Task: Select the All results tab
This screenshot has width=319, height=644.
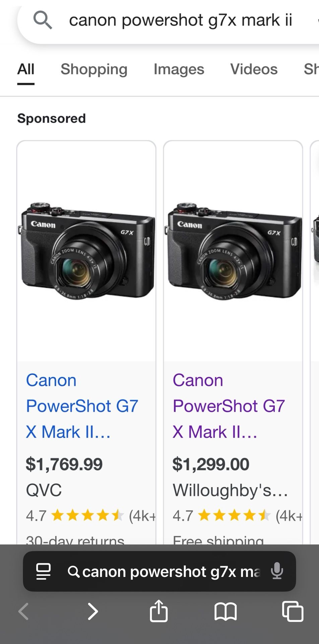Action: (26, 69)
